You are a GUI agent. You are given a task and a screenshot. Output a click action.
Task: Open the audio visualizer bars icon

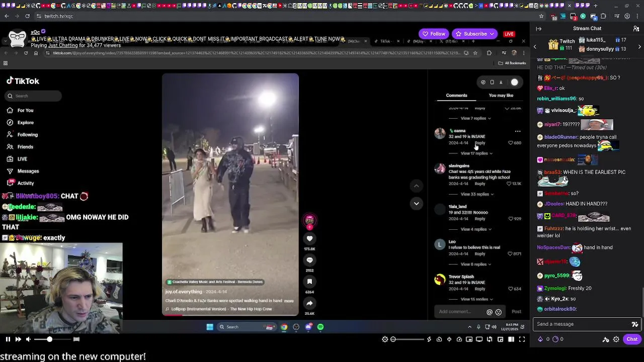tap(76, 339)
